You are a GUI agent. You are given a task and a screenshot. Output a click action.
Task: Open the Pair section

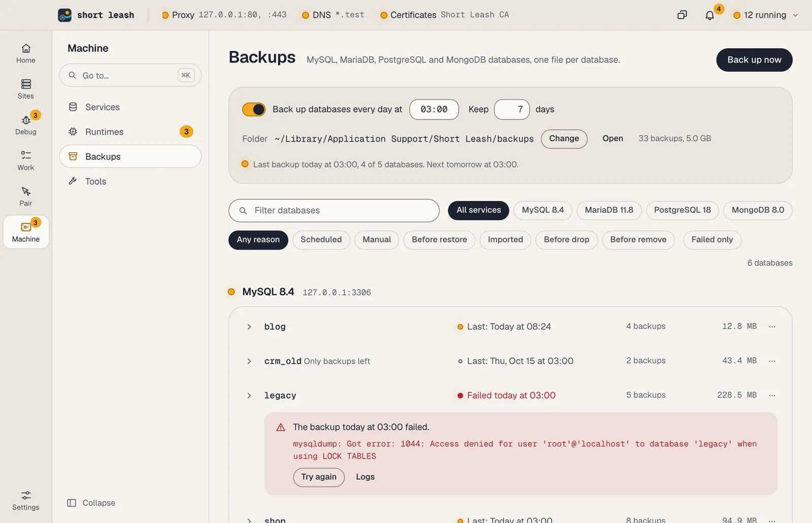pos(26,196)
